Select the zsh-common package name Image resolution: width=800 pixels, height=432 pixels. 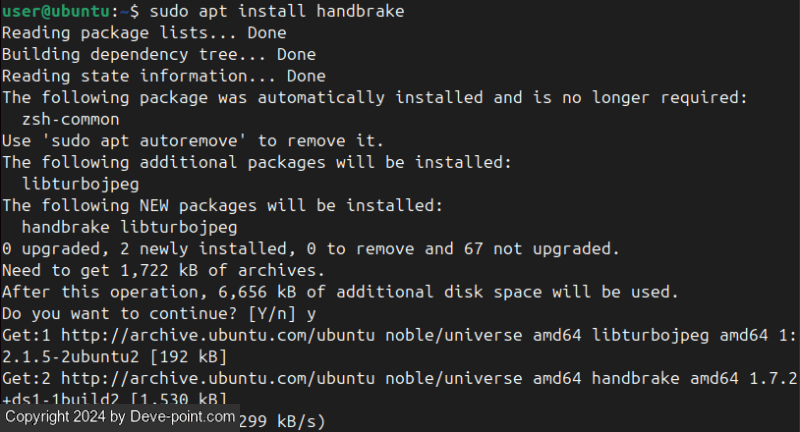coord(70,119)
